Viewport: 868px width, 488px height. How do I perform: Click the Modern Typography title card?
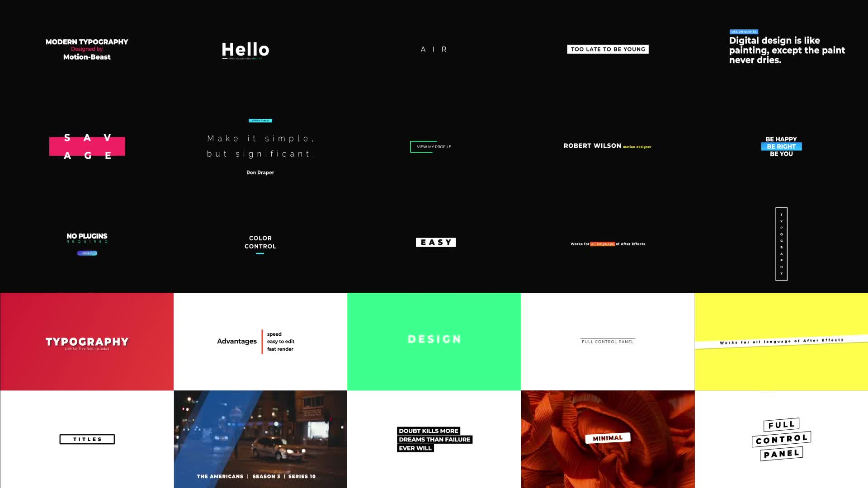click(87, 49)
